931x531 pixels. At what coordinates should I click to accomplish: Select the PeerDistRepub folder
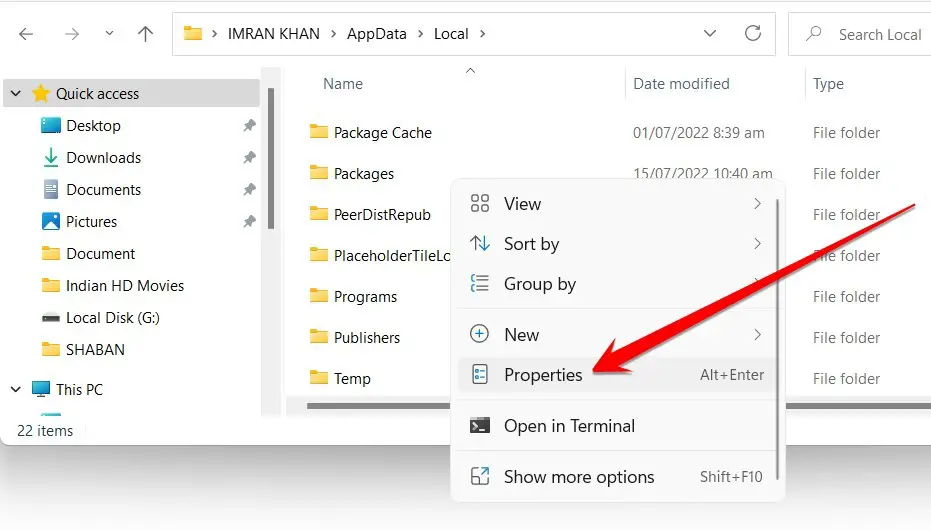[382, 215]
